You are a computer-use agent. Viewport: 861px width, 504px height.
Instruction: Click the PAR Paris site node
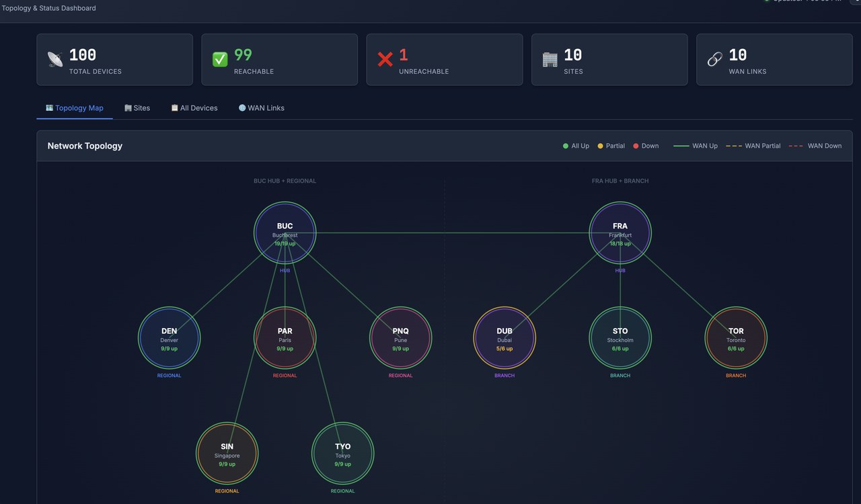coord(285,338)
